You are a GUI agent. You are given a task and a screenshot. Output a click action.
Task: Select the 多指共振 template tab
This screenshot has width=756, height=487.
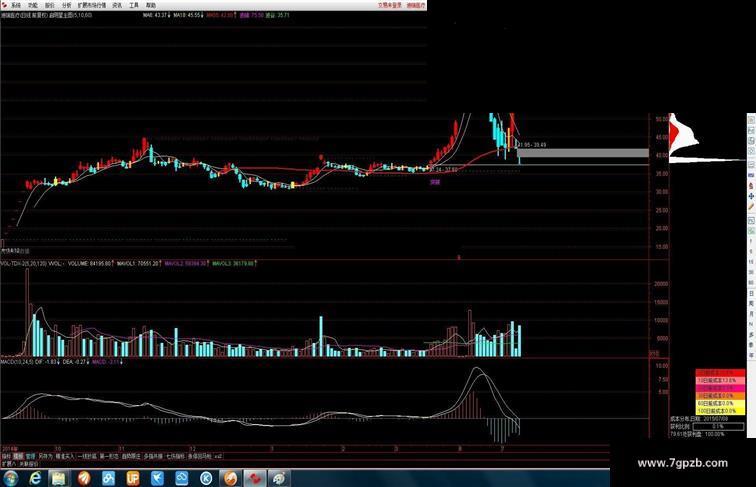[153, 456]
